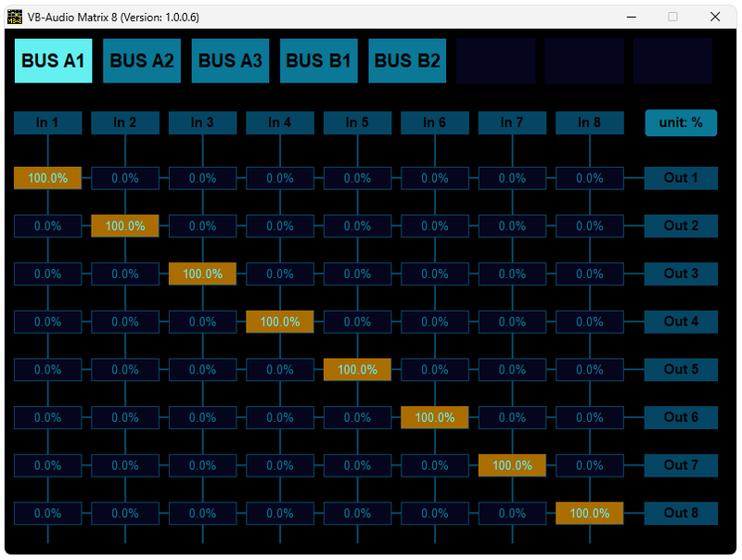The image size is (742, 560).
Task: Click the Out 1 row label
Action: [x=681, y=178]
